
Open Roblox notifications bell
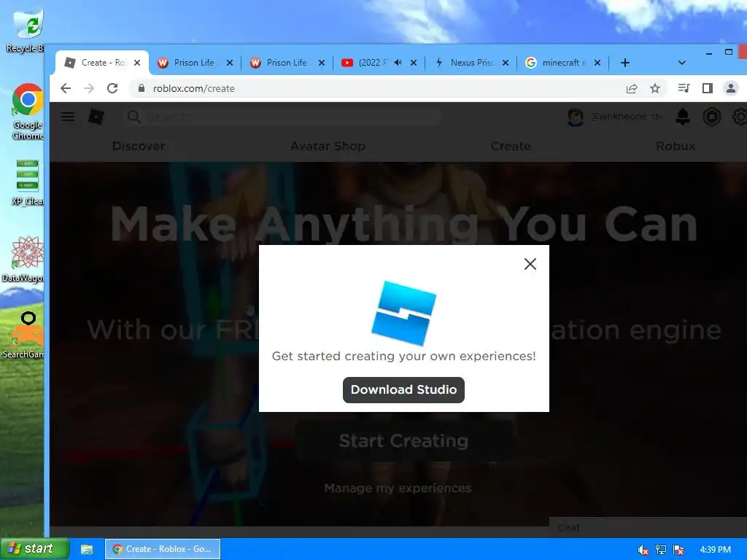pyautogui.click(x=683, y=117)
